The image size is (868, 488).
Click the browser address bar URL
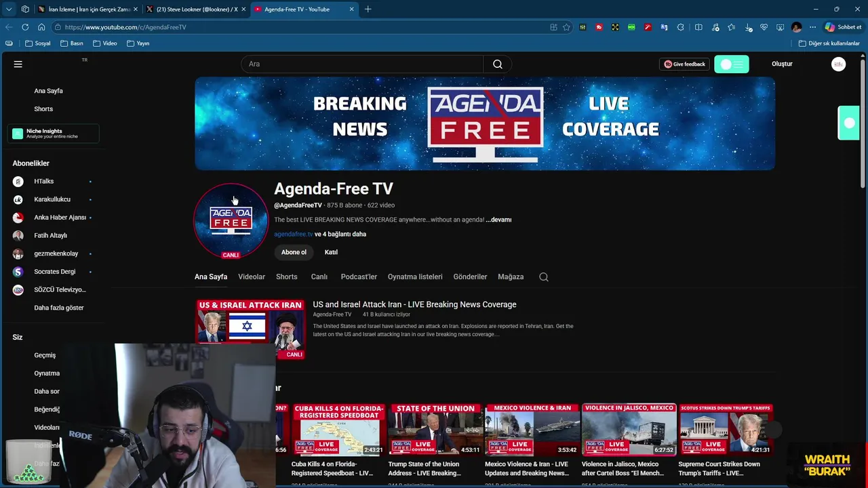(125, 27)
